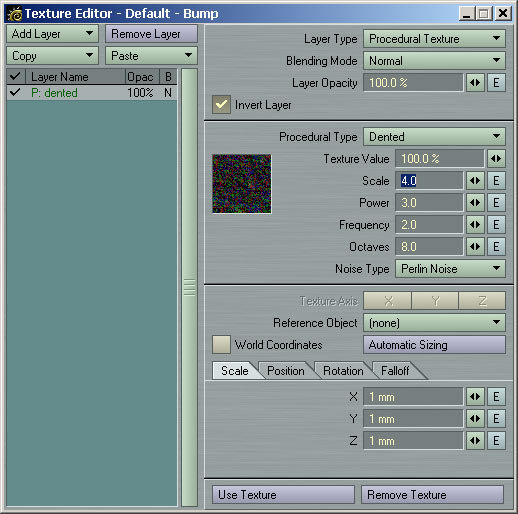Click the Octaves envelope E button
The height and width of the screenshot is (514, 518).
(x=496, y=247)
